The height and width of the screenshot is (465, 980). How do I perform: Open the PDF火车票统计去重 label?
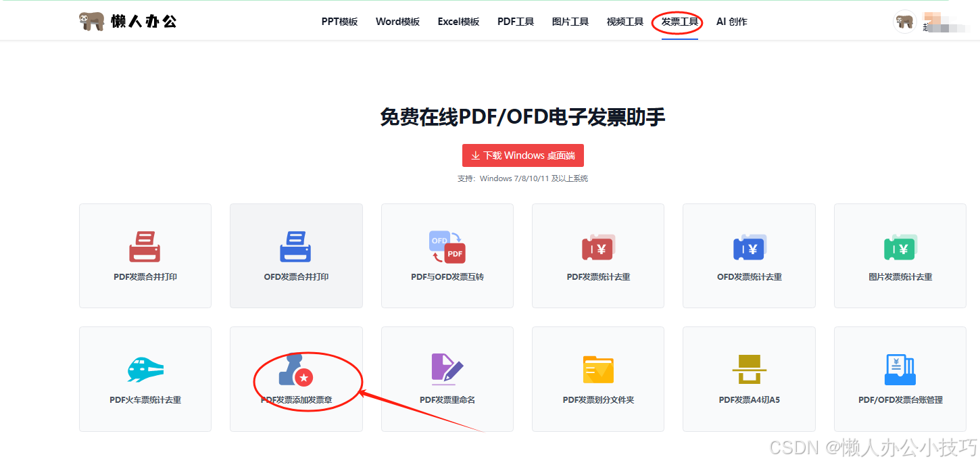[x=145, y=400]
